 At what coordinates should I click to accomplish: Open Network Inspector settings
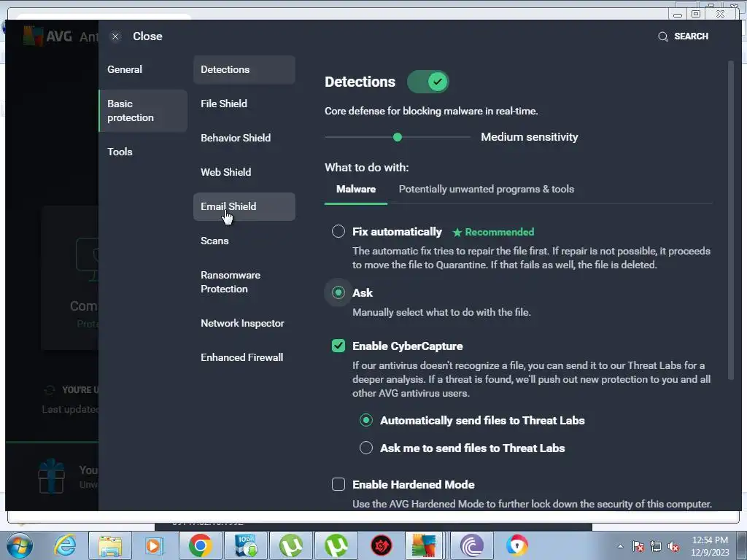244,323
